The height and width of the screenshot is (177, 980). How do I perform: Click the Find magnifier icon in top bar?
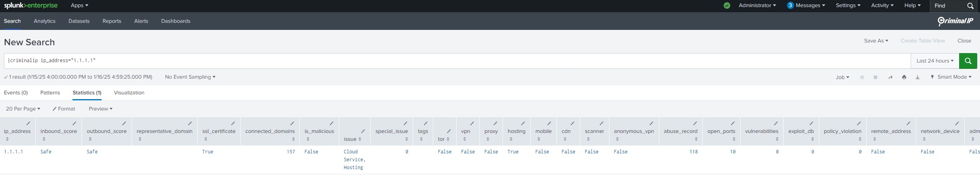tap(970, 6)
